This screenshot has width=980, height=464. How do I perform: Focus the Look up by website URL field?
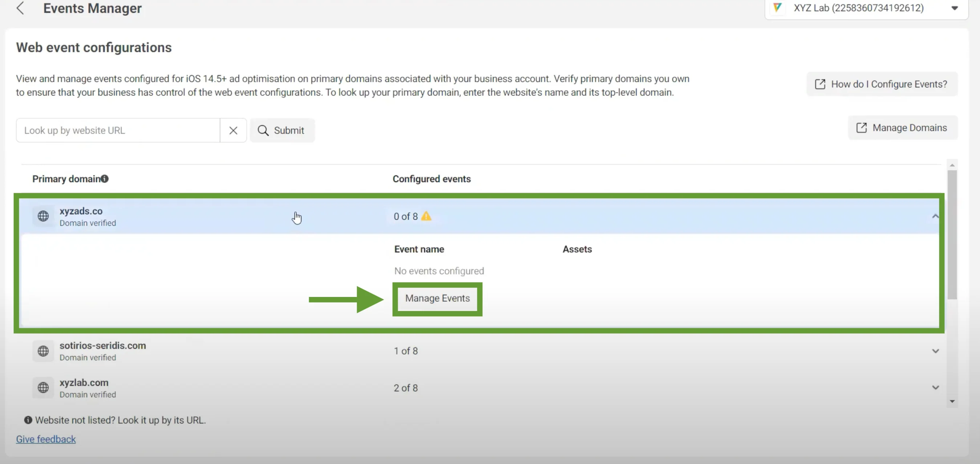coord(118,130)
